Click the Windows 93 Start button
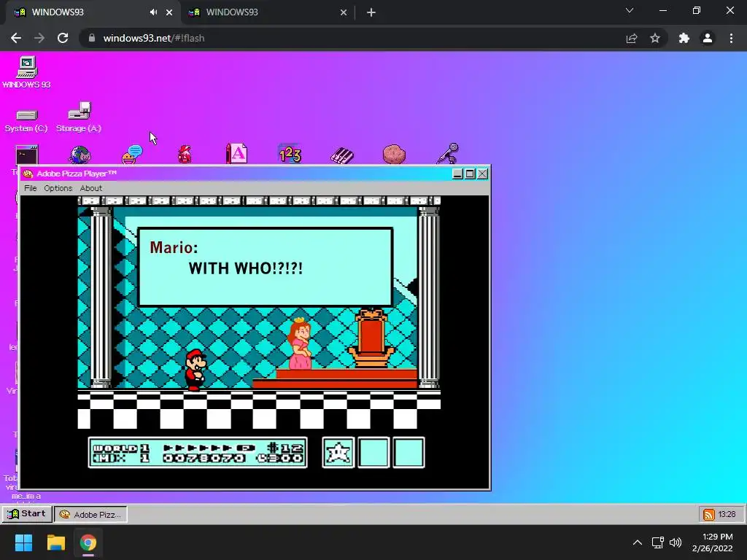The image size is (747, 560). point(27,514)
